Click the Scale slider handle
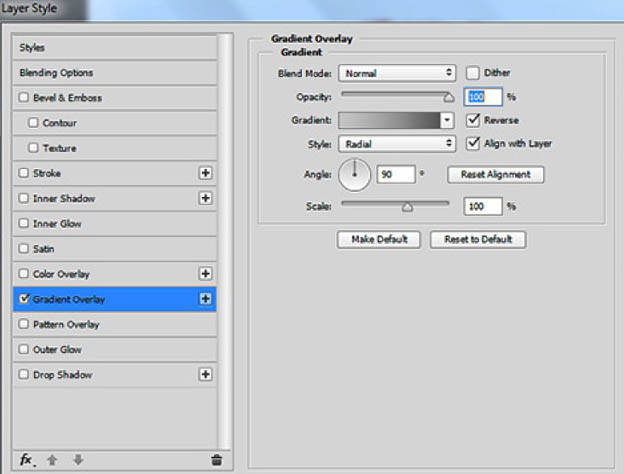 click(x=407, y=208)
